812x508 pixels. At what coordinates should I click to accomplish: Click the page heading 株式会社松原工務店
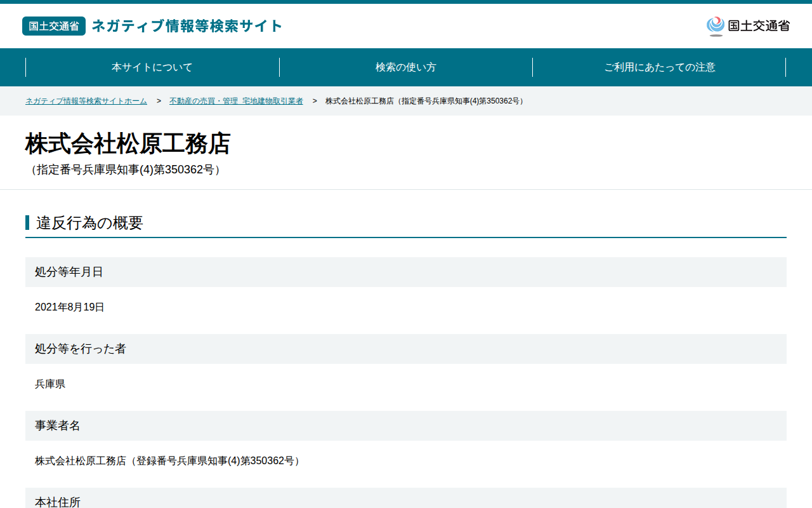click(x=128, y=144)
